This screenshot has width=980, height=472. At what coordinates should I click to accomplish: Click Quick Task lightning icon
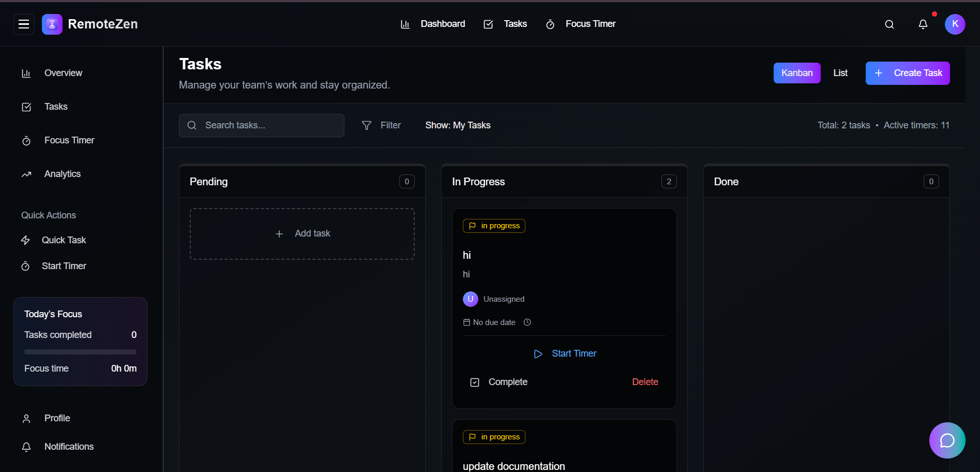tap(25, 240)
